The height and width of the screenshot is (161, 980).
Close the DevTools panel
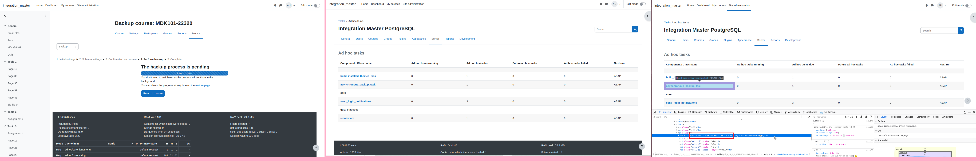coord(974,112)
